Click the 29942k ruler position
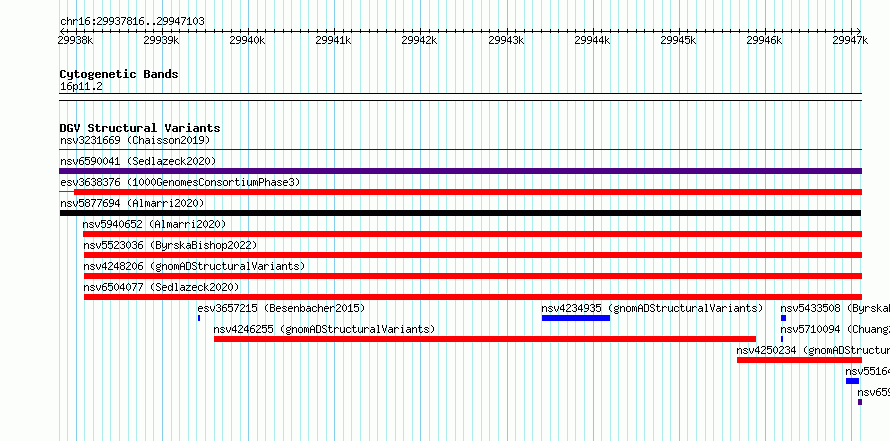This screenshot has height=441, width=890. pos(419,40)
